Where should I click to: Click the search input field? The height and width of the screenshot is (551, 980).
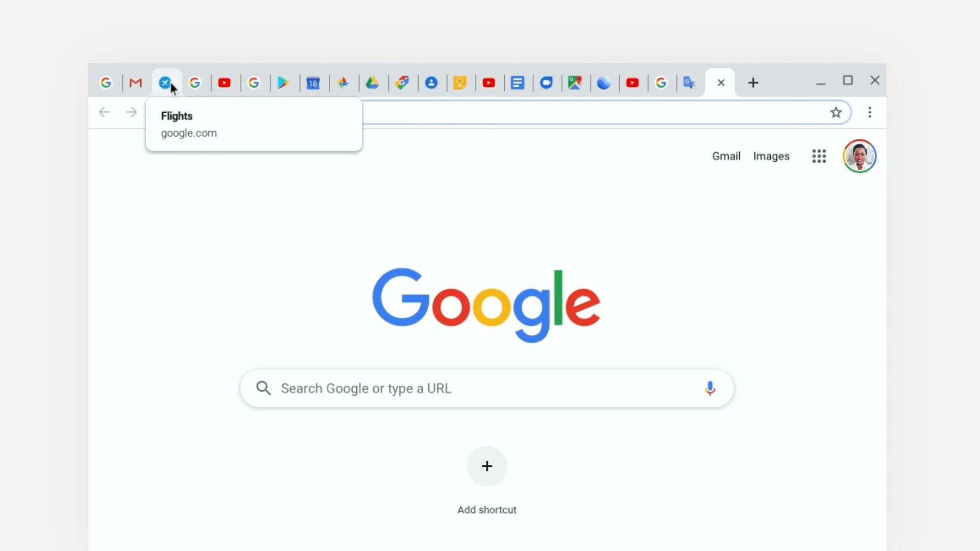tap(486, 388)
